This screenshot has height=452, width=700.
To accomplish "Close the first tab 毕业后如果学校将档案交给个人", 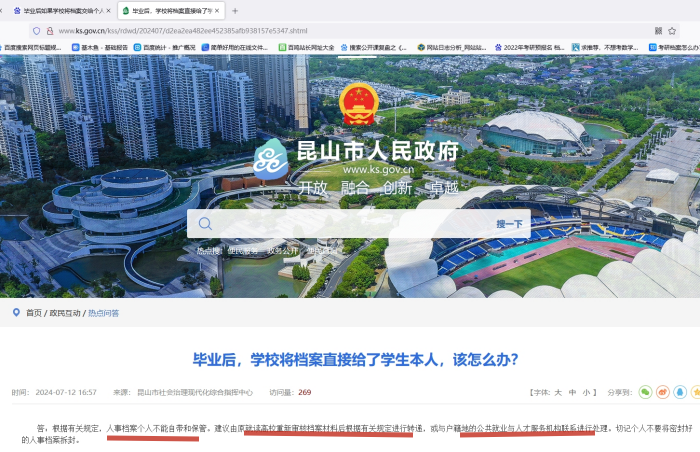I will coord(108,11).
